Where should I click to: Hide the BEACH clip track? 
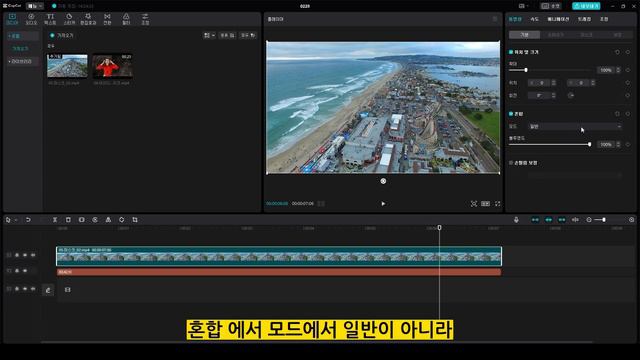coord(25,271)
